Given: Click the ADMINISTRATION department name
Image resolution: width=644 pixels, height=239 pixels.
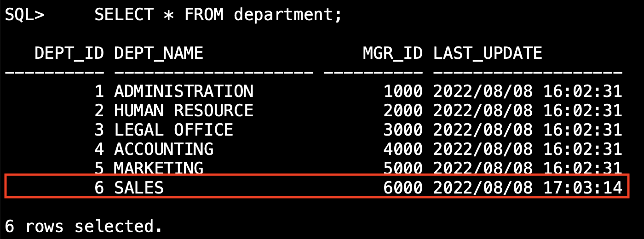Looking at the screenshot, I should point(184,91).
